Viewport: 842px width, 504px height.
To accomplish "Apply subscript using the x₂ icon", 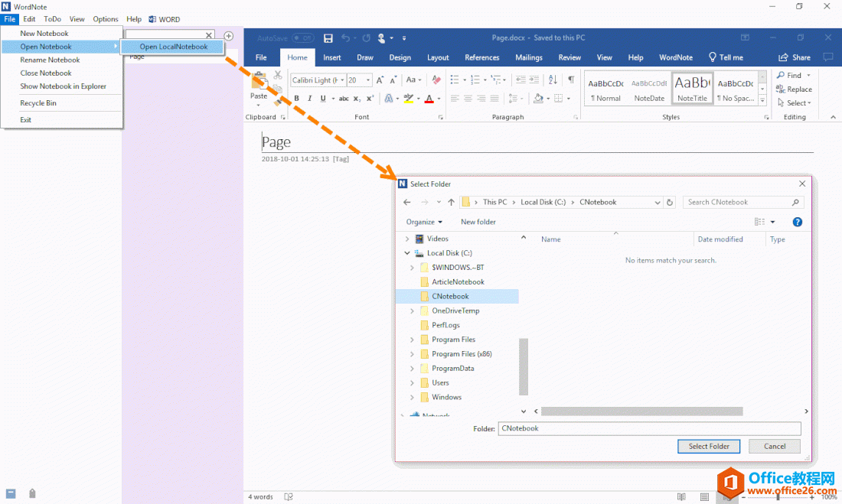I will point(356,98).
